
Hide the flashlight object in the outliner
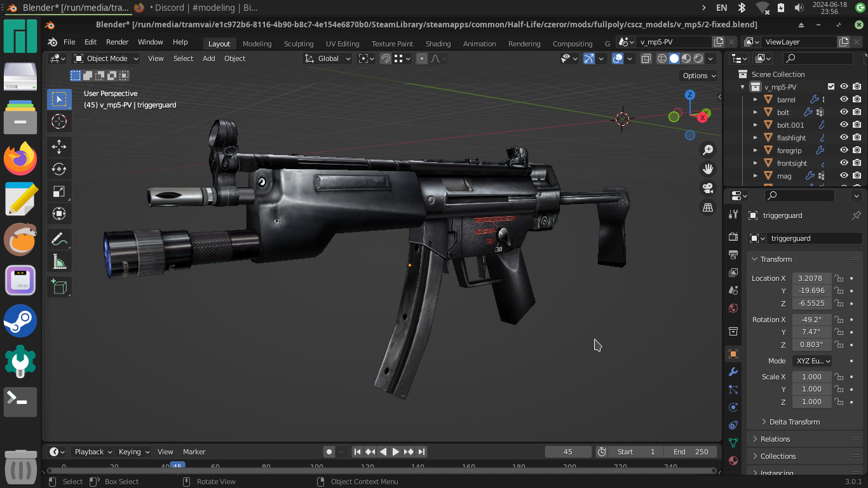(843, 137)
